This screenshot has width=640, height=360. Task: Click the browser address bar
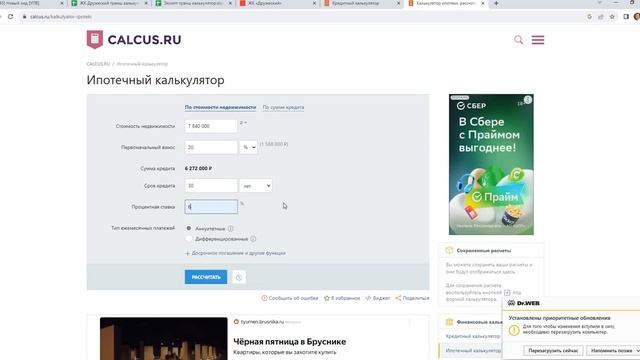click(302, 17)
